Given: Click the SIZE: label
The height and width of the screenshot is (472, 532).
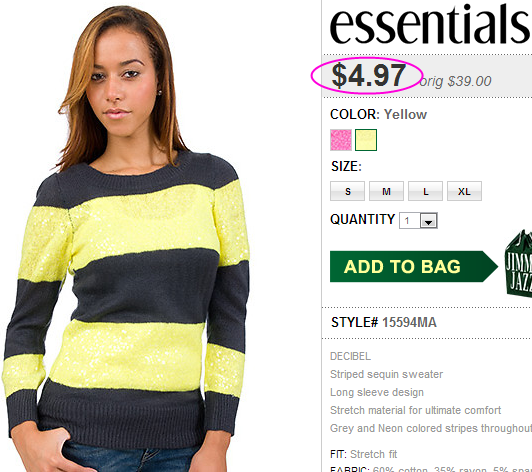Looking at the screenshot, I should (346, 166).
